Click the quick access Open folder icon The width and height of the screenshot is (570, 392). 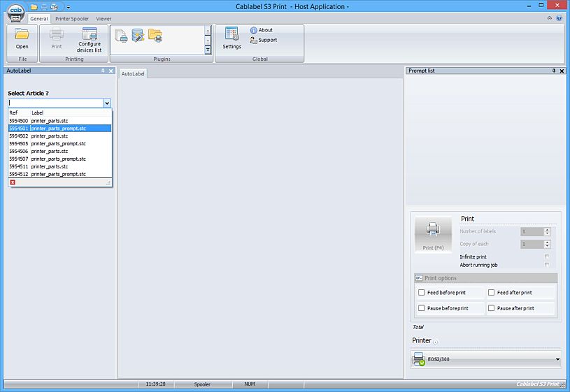[34, 7]
